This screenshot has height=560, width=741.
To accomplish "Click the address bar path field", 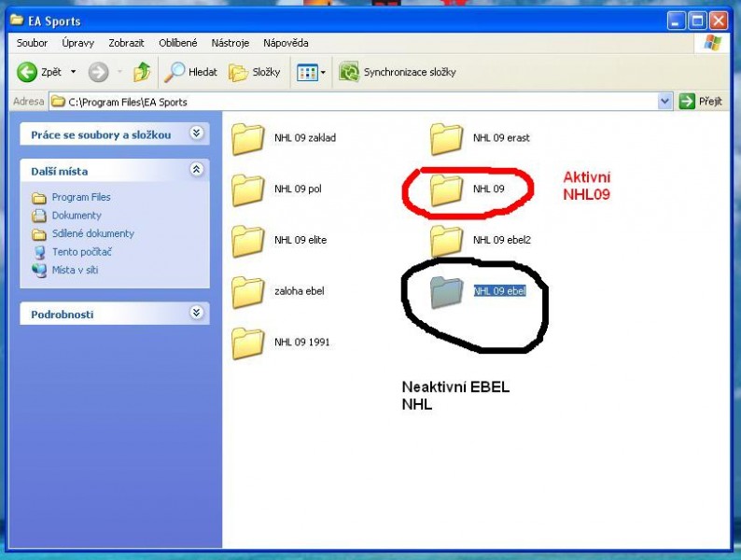I will [354, 102].
